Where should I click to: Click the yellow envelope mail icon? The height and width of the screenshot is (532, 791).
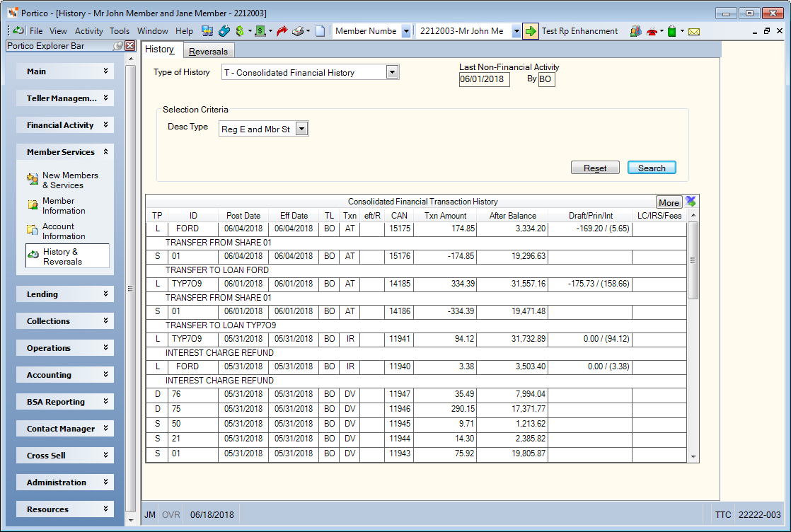[x=694, y=31]
